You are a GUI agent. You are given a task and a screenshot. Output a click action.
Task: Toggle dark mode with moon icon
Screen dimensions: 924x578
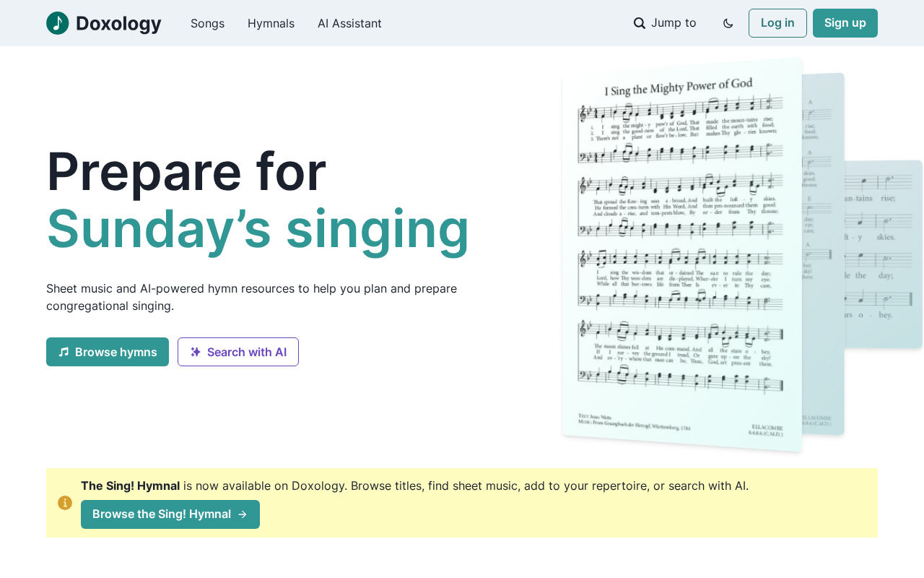(728, 23)
